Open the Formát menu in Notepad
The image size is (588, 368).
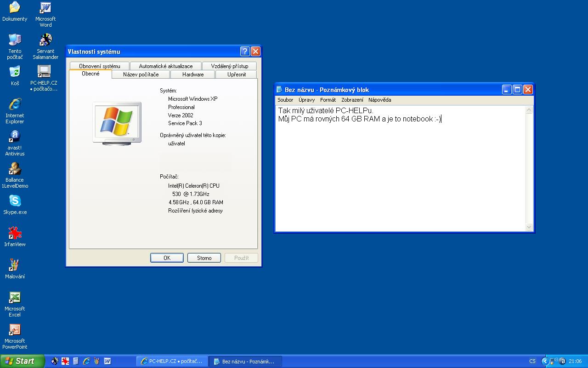coord(328,100)
